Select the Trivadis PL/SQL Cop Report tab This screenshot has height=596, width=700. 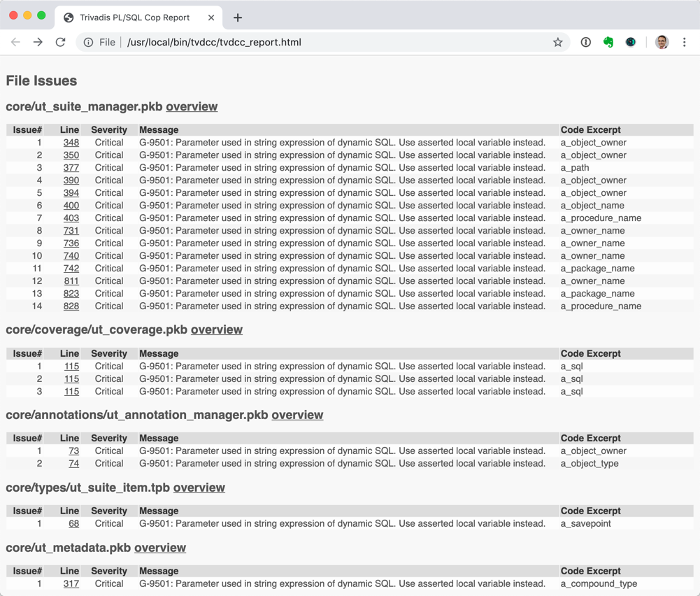point(138,17)
